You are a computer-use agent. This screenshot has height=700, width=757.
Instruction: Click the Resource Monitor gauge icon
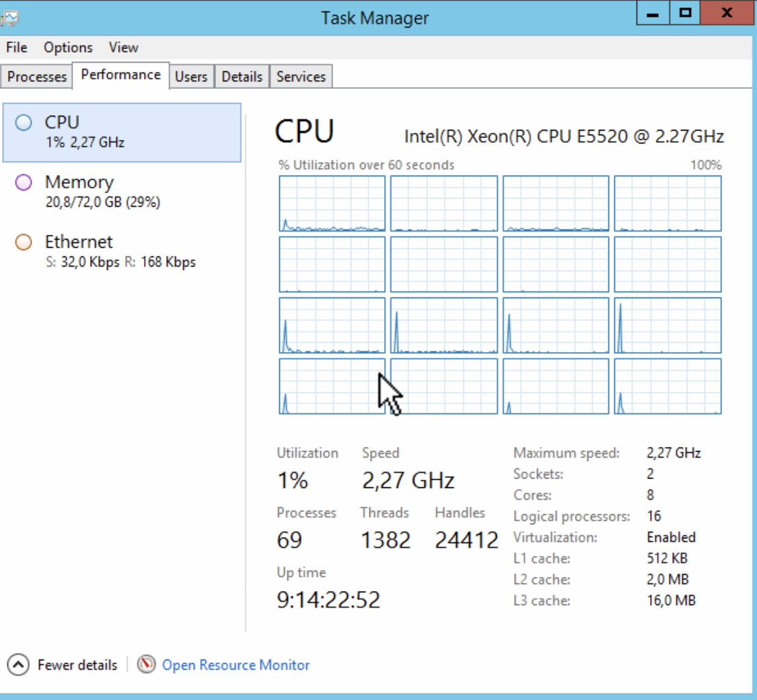click(146, 665)
